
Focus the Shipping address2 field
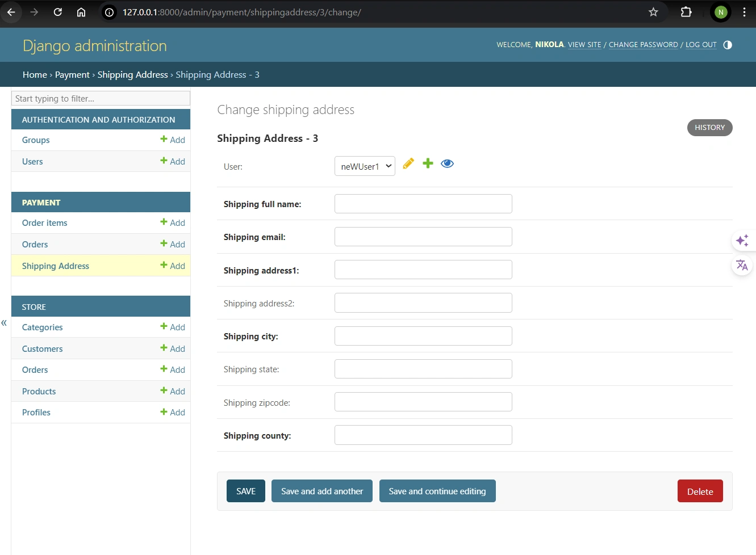point(423,302)
